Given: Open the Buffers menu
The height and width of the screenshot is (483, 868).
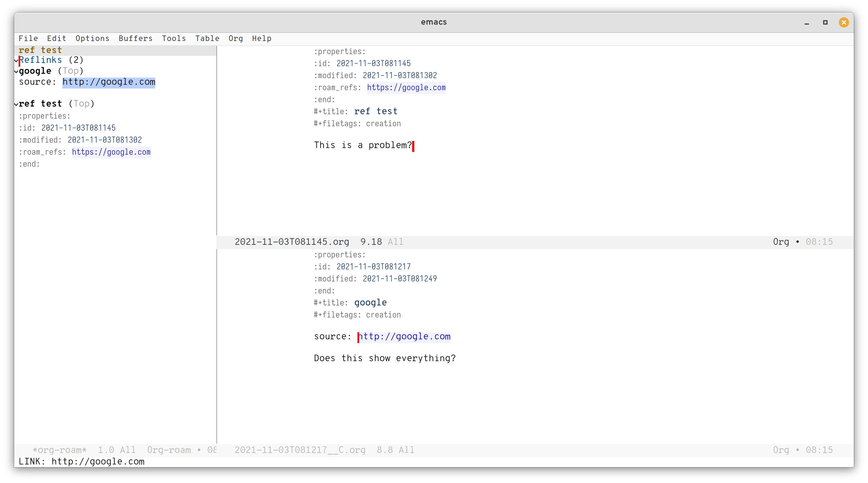Looking at the screenshot, I should (136, 39).
